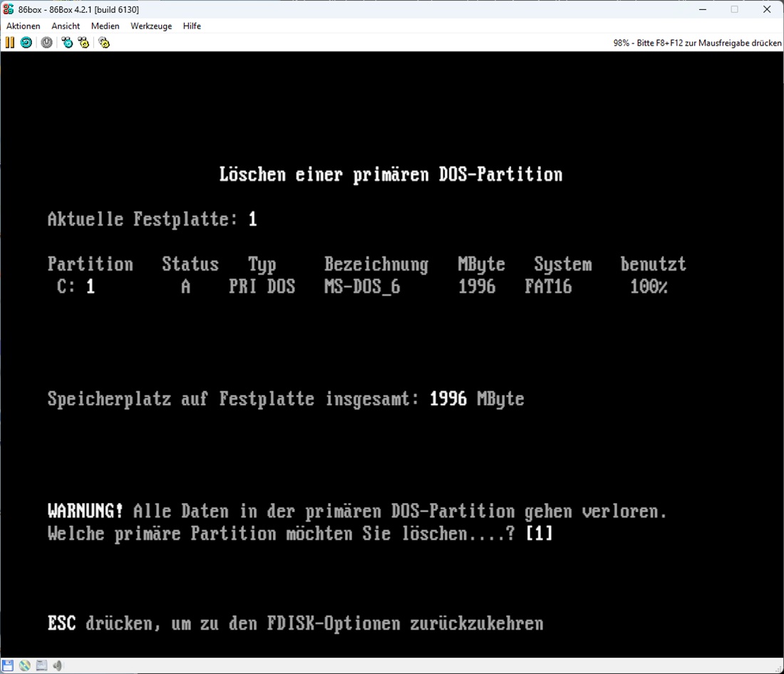784x674 pixels.
Task: Minimize the 86Box window
Action: coord(701,9)
